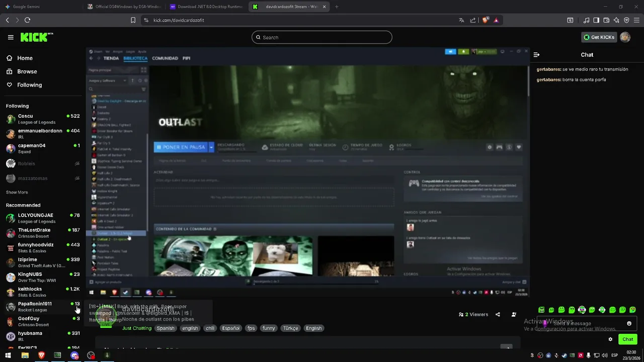This screenshot has height=362, width=644.
Task: Click the translate page icon
Action: point(461,20)
